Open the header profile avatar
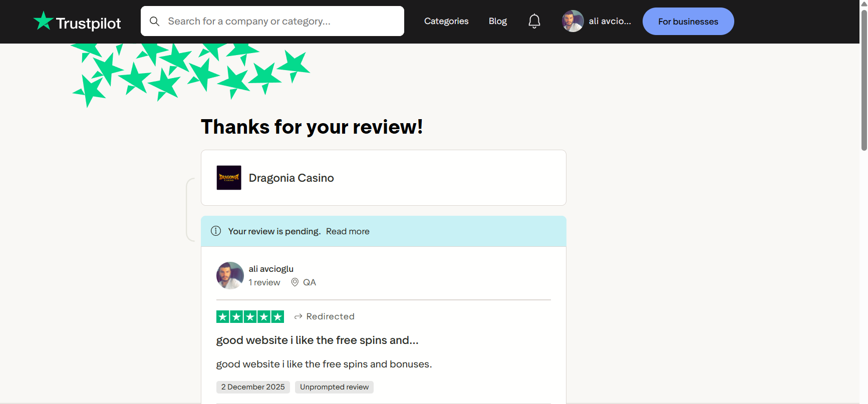This screenshot has width=868, height=404. point(572,21)
